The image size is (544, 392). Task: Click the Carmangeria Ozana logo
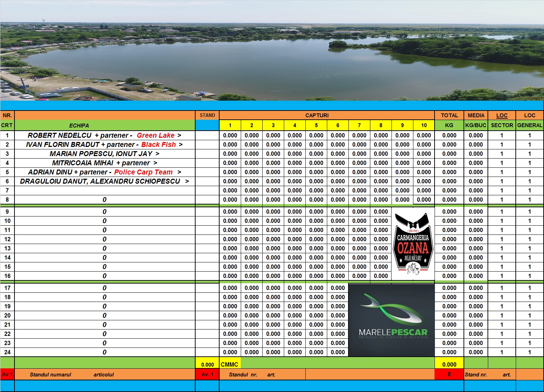point(413,243)
